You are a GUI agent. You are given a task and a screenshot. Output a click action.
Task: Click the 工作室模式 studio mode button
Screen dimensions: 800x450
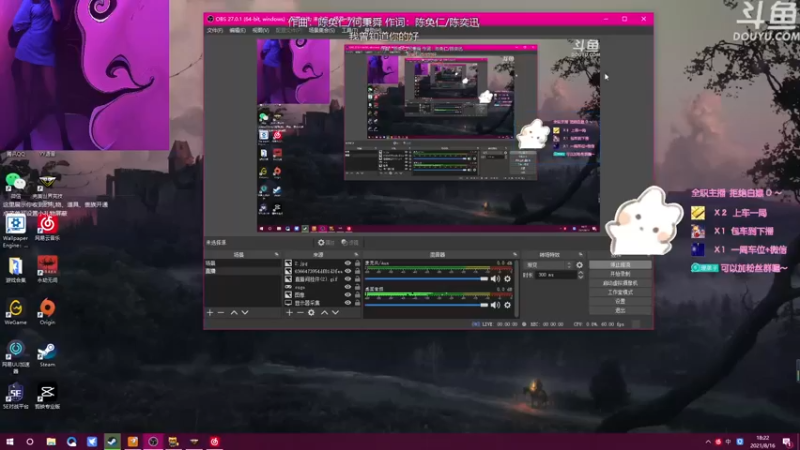(x=620, y=292)
